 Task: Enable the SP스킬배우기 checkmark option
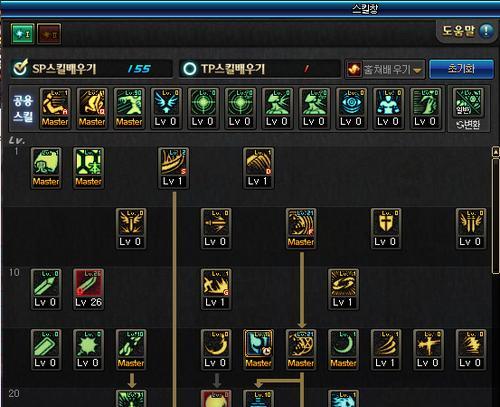20,68
